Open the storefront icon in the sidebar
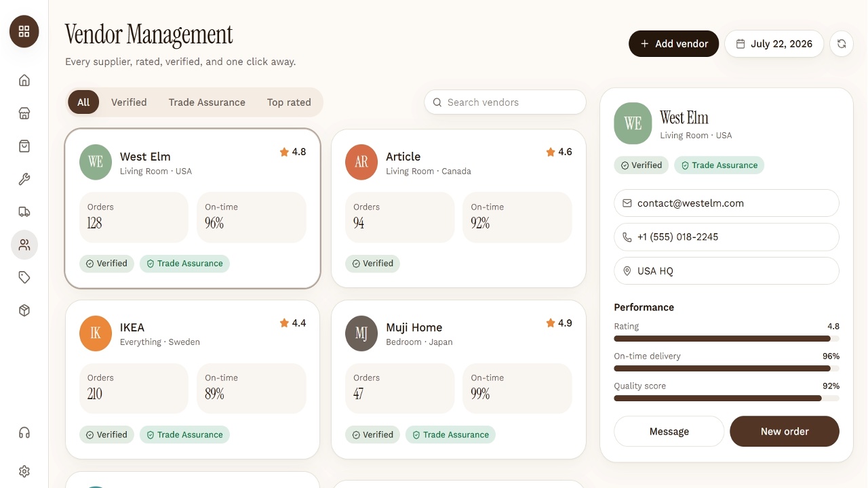Viewport: 868px width, 488px height. coord(24,113)
